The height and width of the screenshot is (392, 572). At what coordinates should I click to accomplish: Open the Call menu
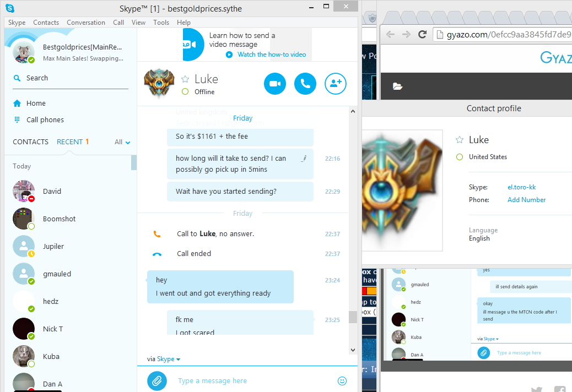click(x=118, y=23)
